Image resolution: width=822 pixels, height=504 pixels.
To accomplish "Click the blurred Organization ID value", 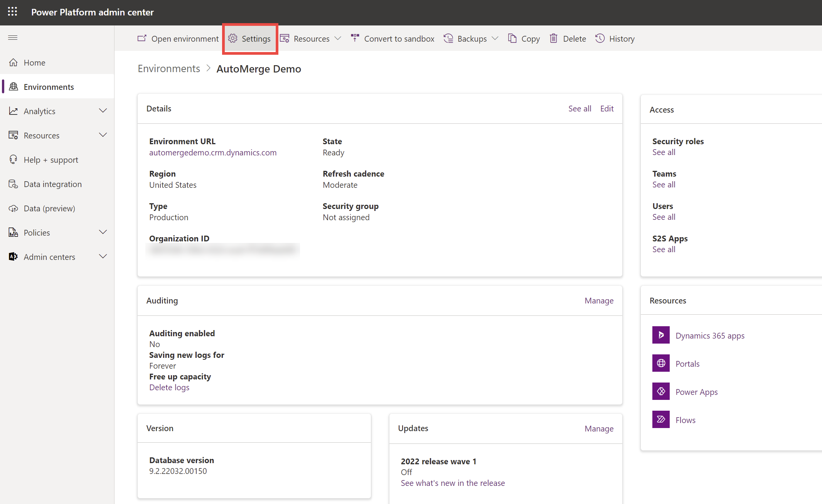I will pos(223,250).
